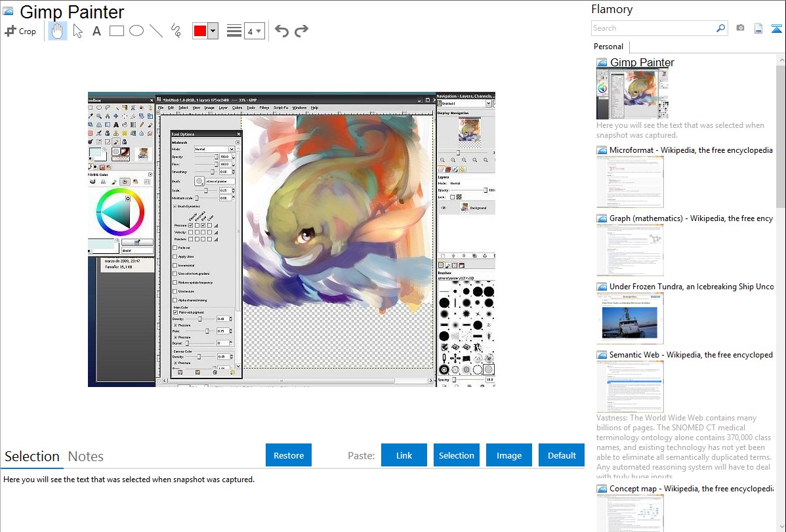This screenshot has width=786, height=532.
Task: Click the Link paste button
Action: tap(404, 455)
